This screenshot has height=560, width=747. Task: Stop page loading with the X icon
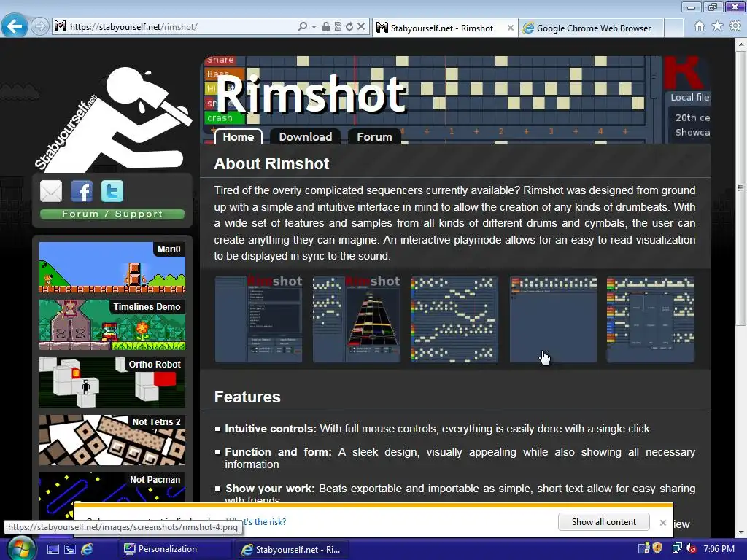[x=361, y=27]
